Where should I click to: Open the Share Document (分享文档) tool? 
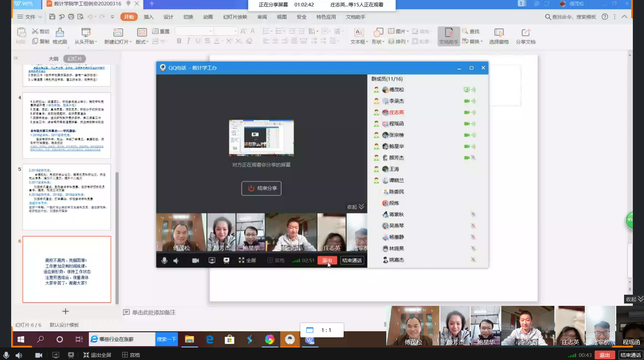click(525, 36)
